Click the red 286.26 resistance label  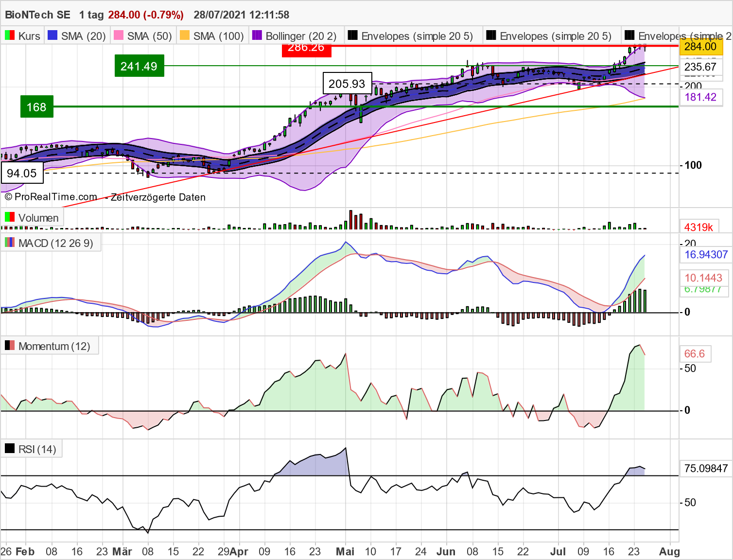pyautogui.click(x=307, y=47)
